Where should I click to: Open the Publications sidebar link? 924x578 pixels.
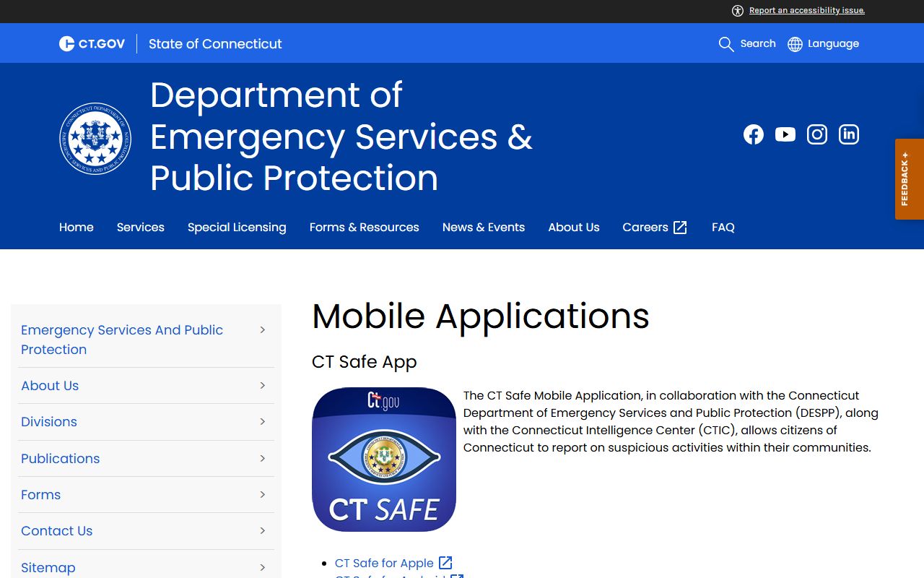[61, 459]
